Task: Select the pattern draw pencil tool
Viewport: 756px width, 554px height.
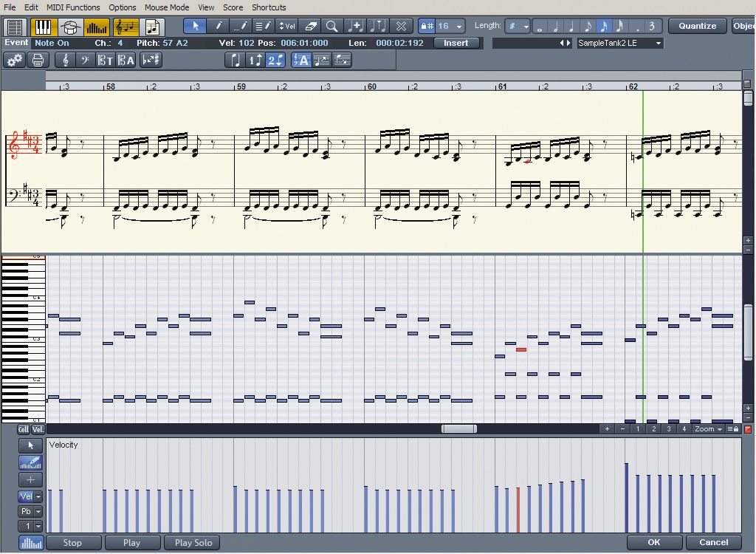Action: pyautogui.click(x=264, y=26)
